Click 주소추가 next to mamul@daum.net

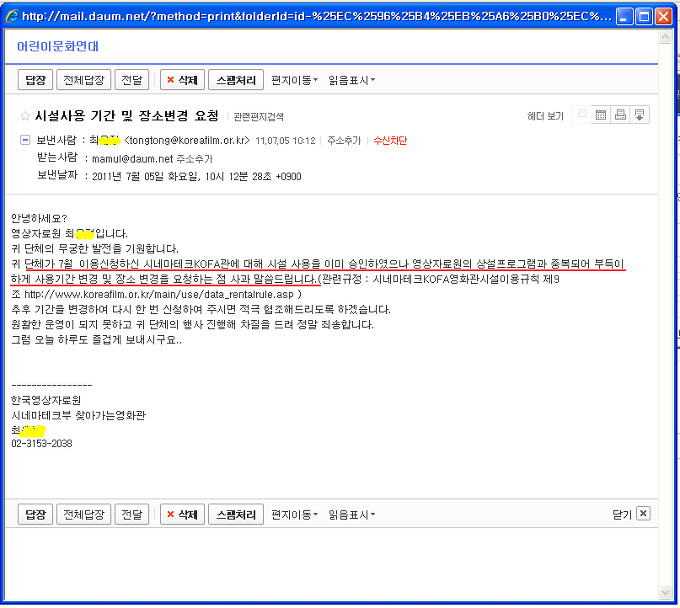[x=195, y=159]
